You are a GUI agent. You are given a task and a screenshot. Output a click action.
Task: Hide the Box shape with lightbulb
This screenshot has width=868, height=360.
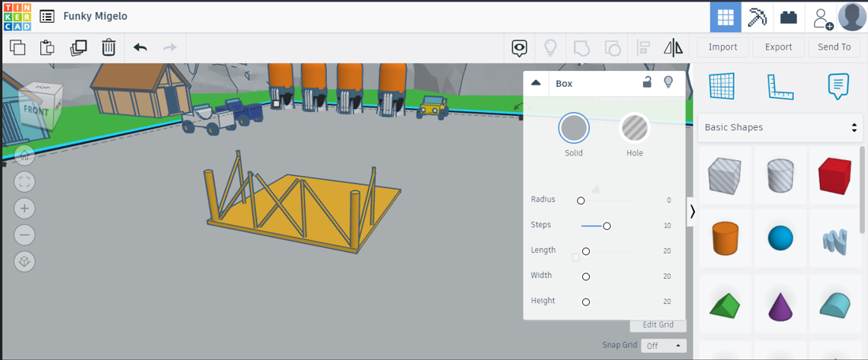[668, 82]
